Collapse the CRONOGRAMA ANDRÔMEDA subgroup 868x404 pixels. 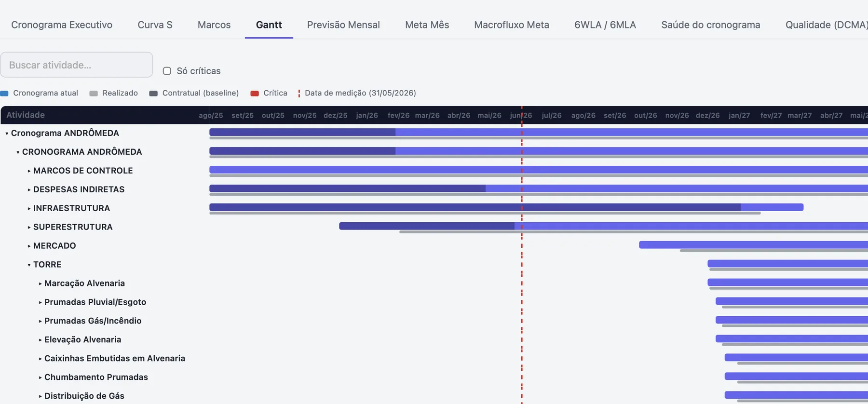tap(18, 152)
